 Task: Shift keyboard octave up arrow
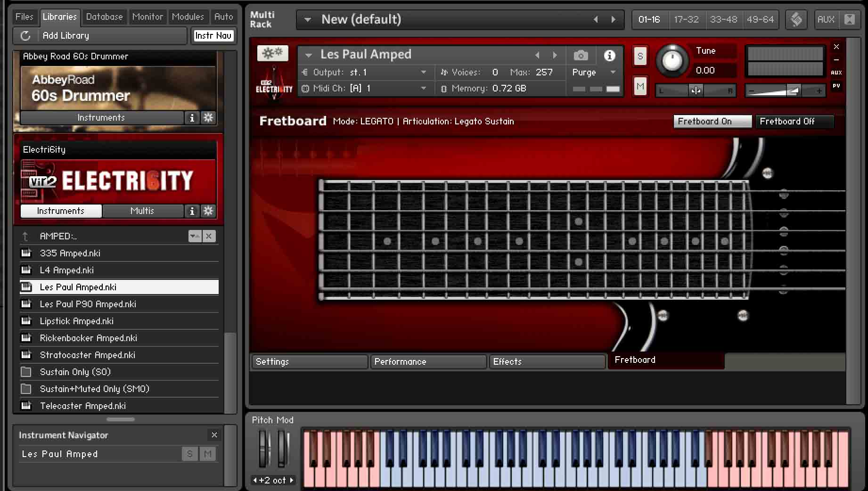pyautogui.click(x=292, y=480)
